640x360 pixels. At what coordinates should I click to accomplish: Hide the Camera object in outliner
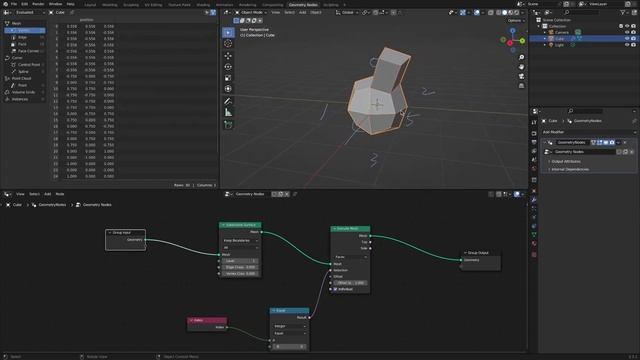point(627,32)
